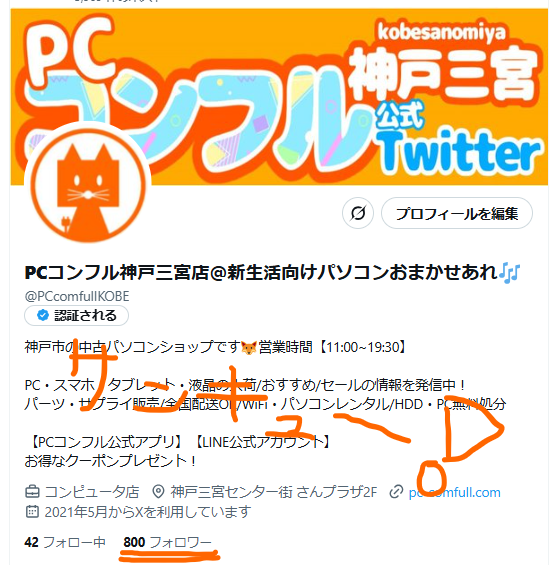Open the PCコンフル header banner image
Viewport: 555px width, 565px height.
pyautogui.click(x=279, y=97)
